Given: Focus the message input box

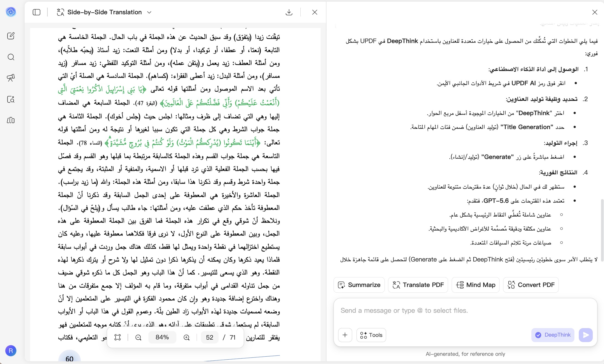Looking at the screenshot, I should pyautogui.click(x=465, y=311).
